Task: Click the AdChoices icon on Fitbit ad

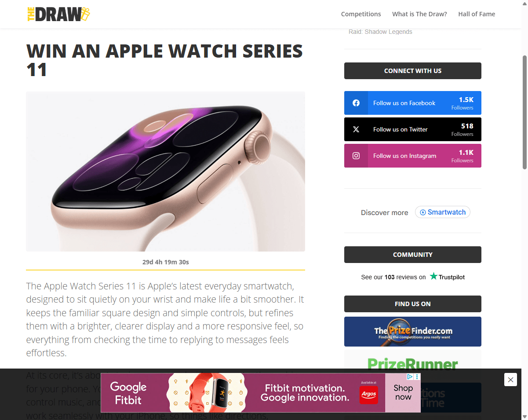Action: (410, 377)
